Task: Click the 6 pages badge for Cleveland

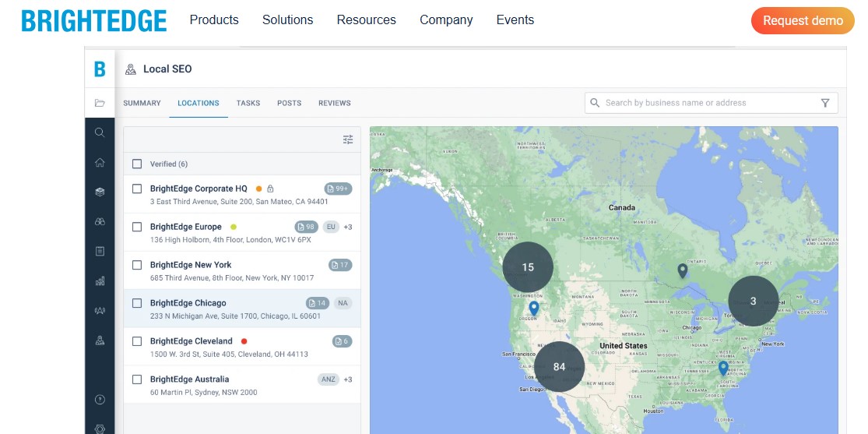Action: (342, 340)
